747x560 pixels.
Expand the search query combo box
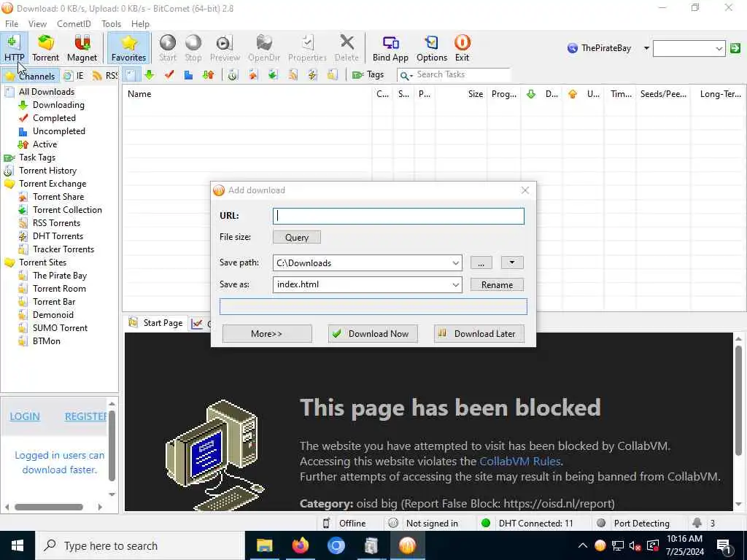coord(719,48)
